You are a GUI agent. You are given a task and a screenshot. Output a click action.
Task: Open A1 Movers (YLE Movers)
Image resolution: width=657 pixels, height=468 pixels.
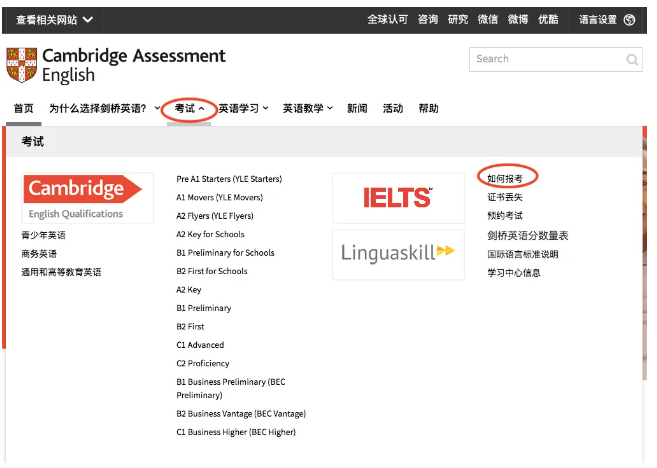(x=220, y=197)
